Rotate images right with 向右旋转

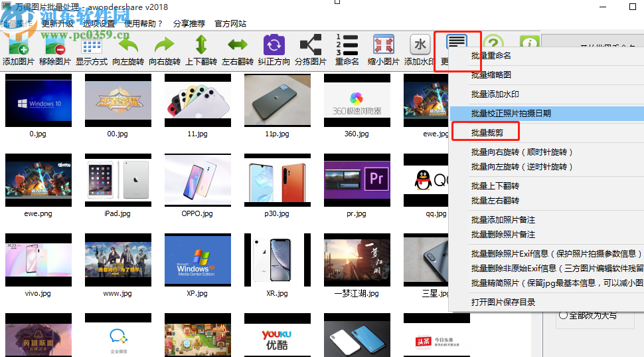(x=165, y=45)
